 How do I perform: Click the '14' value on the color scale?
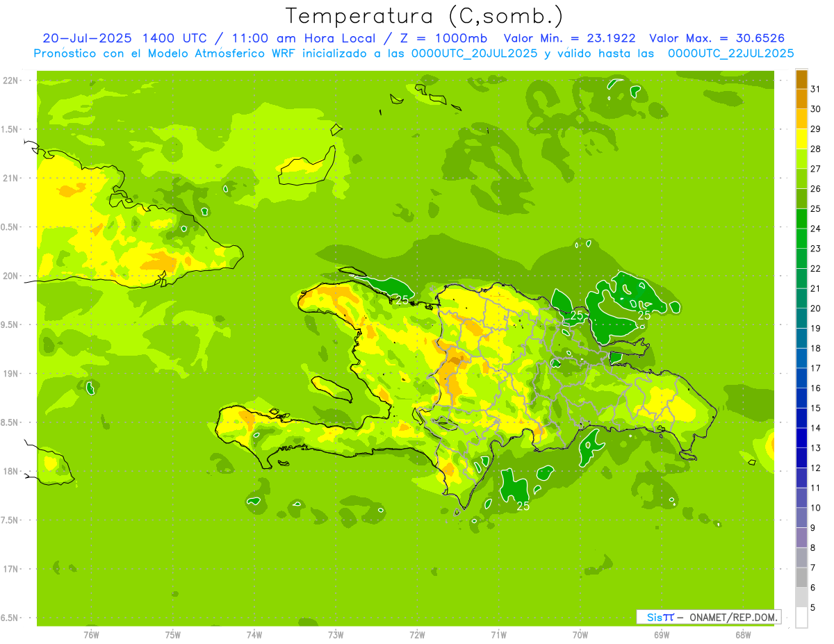816,428
